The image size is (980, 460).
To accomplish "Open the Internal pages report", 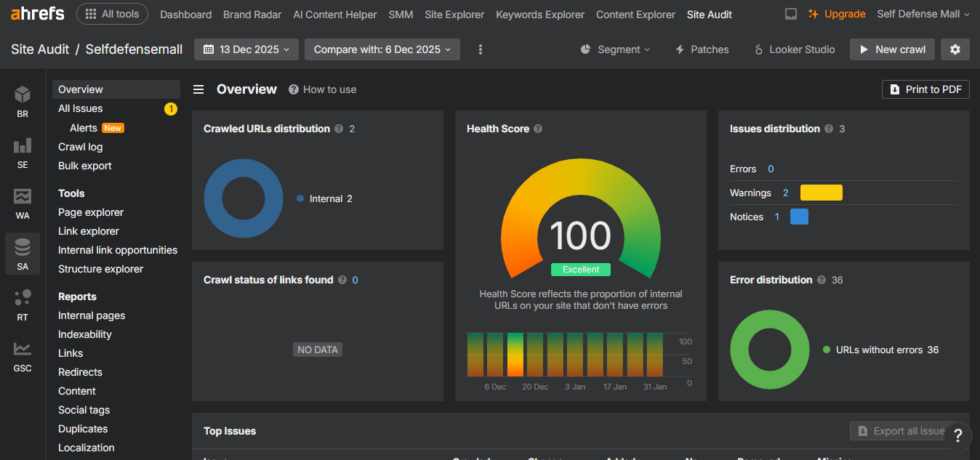I will point(92,315).
